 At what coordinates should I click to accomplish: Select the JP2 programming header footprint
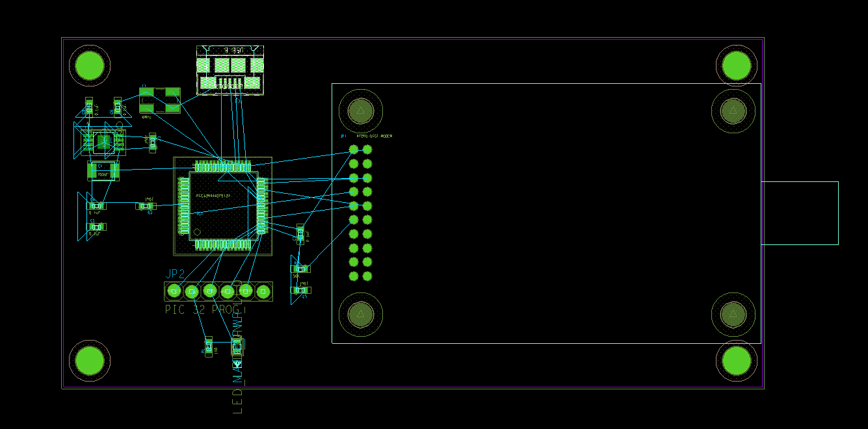pyautogui.click(x=218, y=291)
